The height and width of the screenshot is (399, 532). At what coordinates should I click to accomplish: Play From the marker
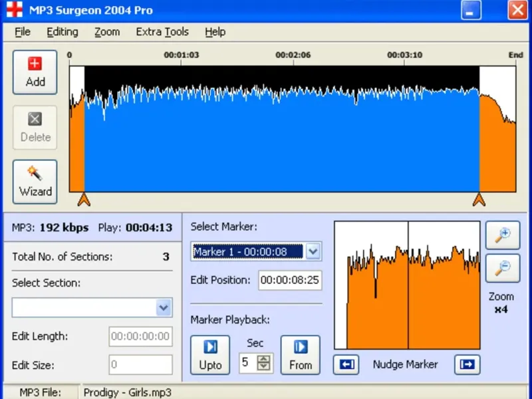point(301,355)
